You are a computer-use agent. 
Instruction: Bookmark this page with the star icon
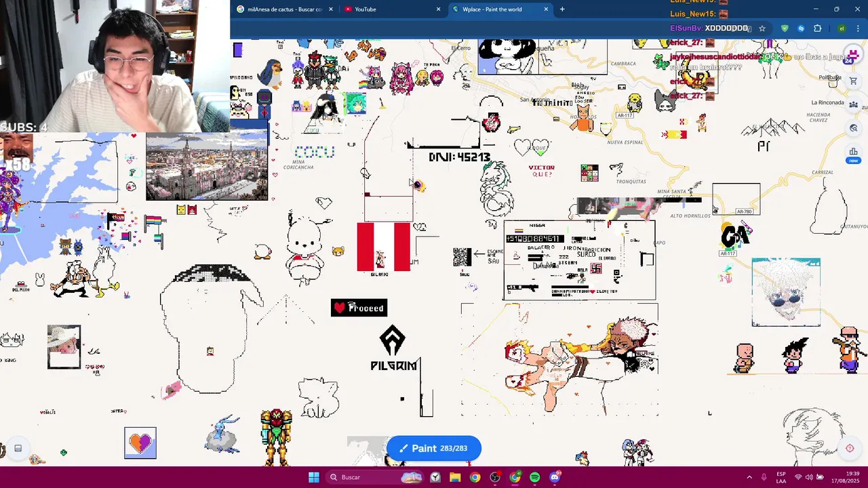[x=762, y=28]
